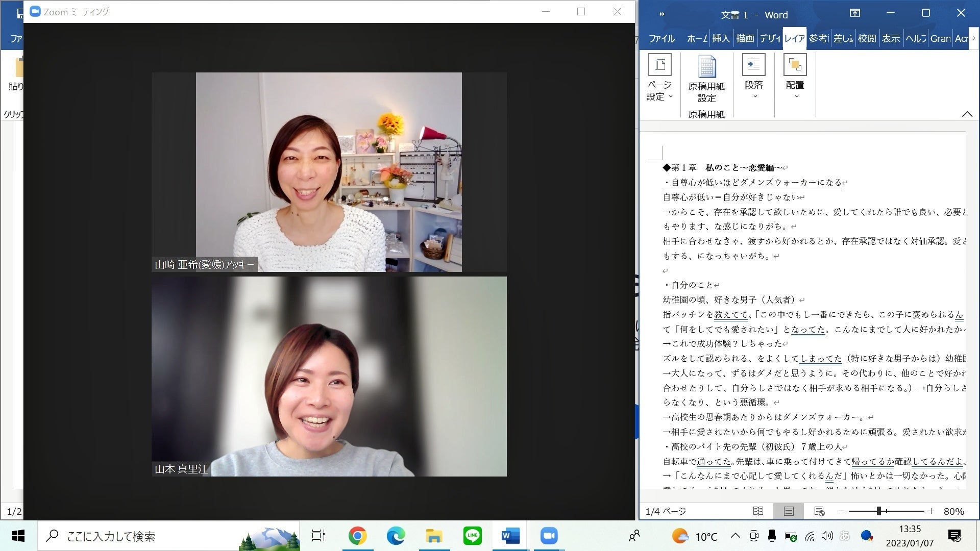Click the 1/4 ページ page indicator
This screenshot has width=980, height=551.
(x=666, y=511)
